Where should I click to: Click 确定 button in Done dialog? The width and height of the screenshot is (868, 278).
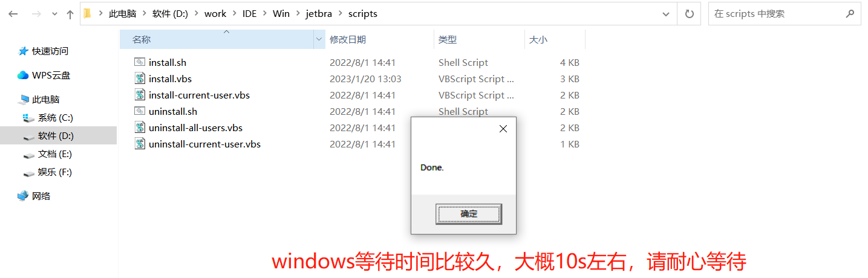tap(469, 214)
